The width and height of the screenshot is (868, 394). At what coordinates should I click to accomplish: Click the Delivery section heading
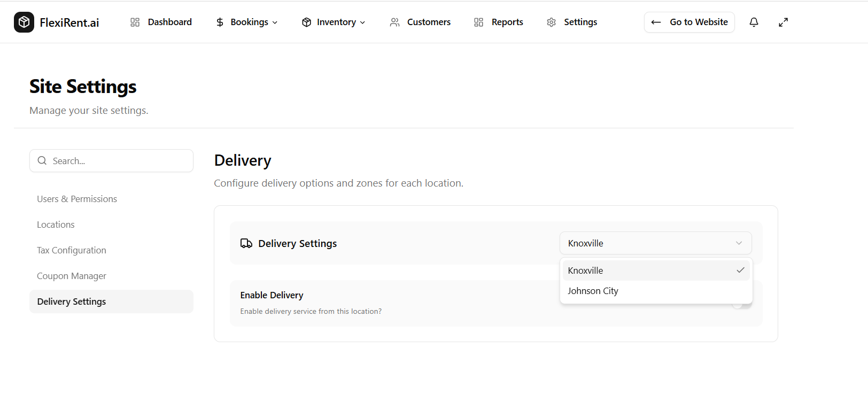coord(243,160)
